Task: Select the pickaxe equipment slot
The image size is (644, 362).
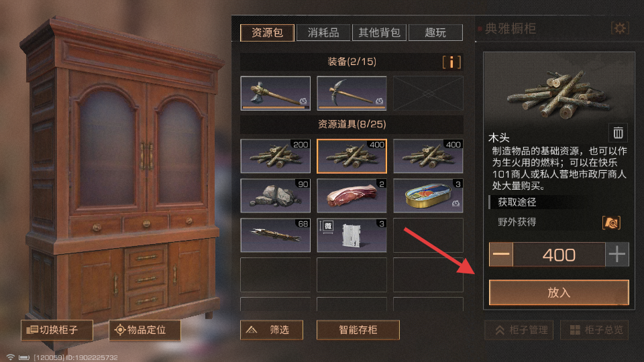Action: coord(352,93)
